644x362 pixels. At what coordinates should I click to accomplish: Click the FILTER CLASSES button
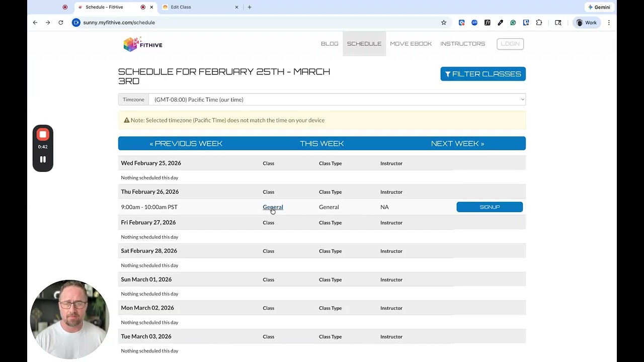[483, 74]
